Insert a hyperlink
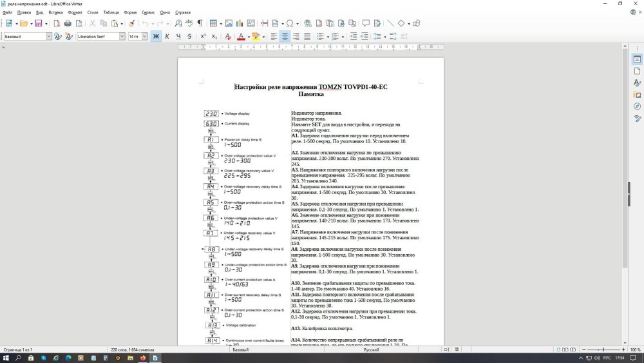Image resolution: width=644 pixels, height=363 pixels. [308, 23]
